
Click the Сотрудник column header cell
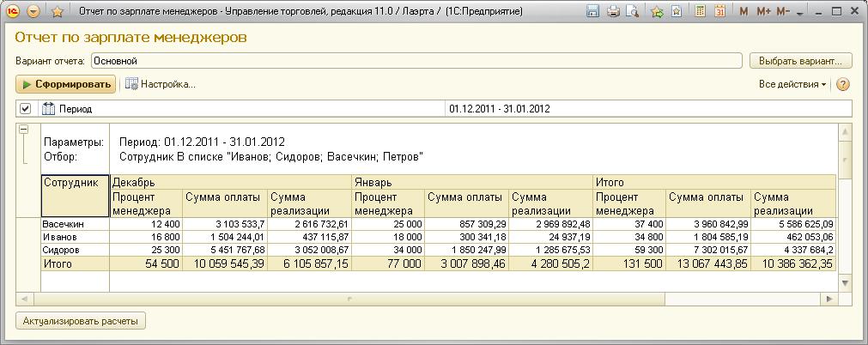(75, 196)
